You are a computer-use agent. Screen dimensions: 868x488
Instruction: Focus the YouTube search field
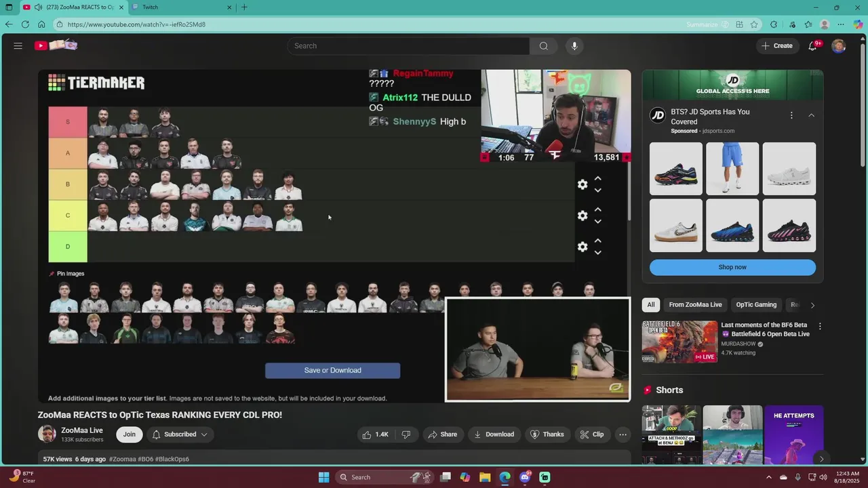[408, 45]
